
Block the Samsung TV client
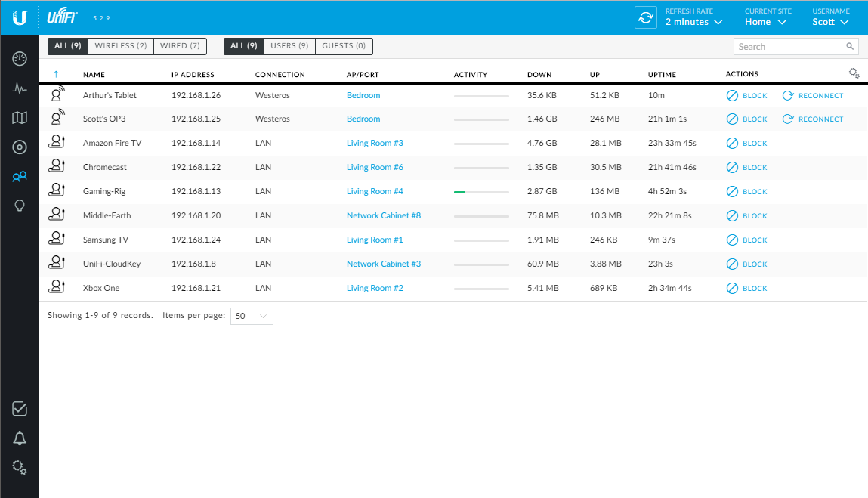click(747, 240)
